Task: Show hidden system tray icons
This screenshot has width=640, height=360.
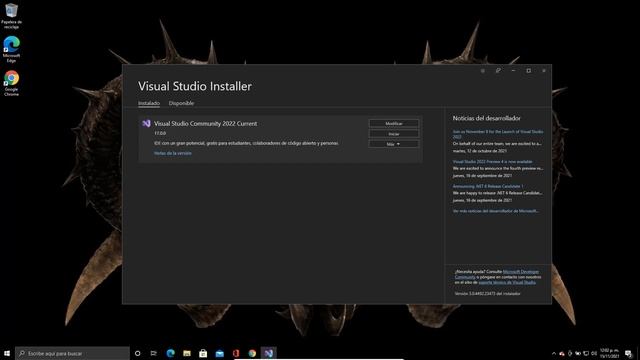Action: click(x=554, y=353)
